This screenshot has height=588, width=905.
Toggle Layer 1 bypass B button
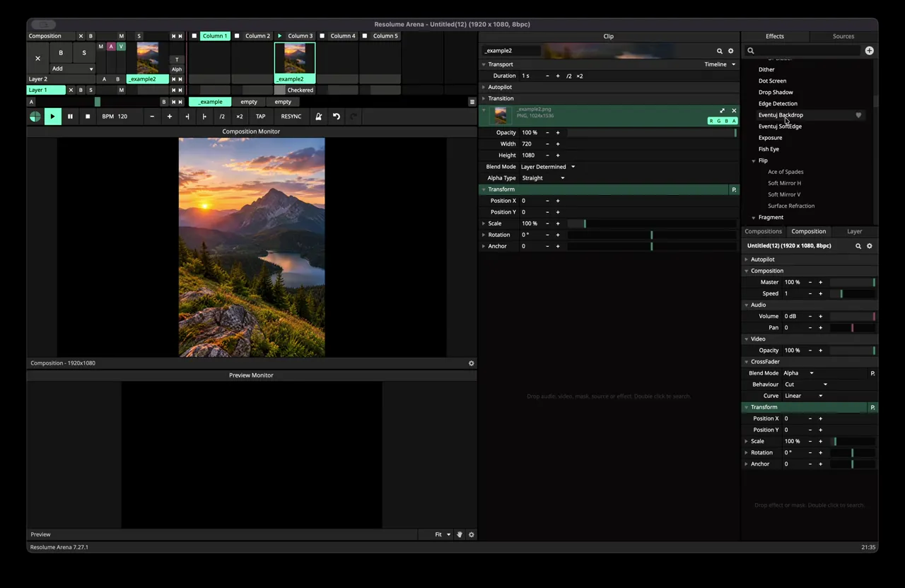[x=81, y=90]
